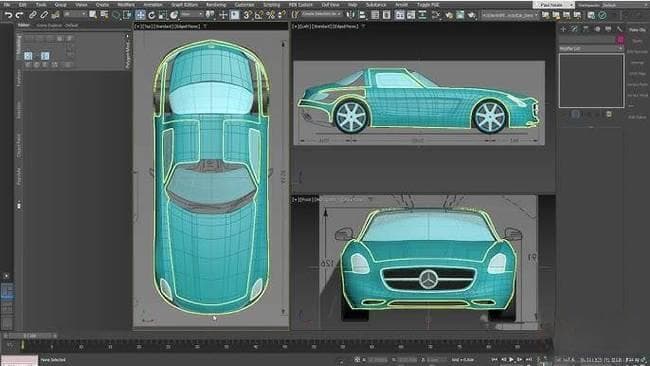
Task: Click the Redo arrow icon
Action: (19, 15)
